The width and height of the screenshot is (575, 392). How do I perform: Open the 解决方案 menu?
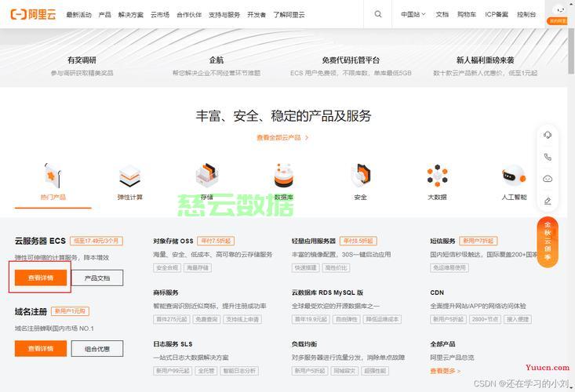tap(131, 15)
